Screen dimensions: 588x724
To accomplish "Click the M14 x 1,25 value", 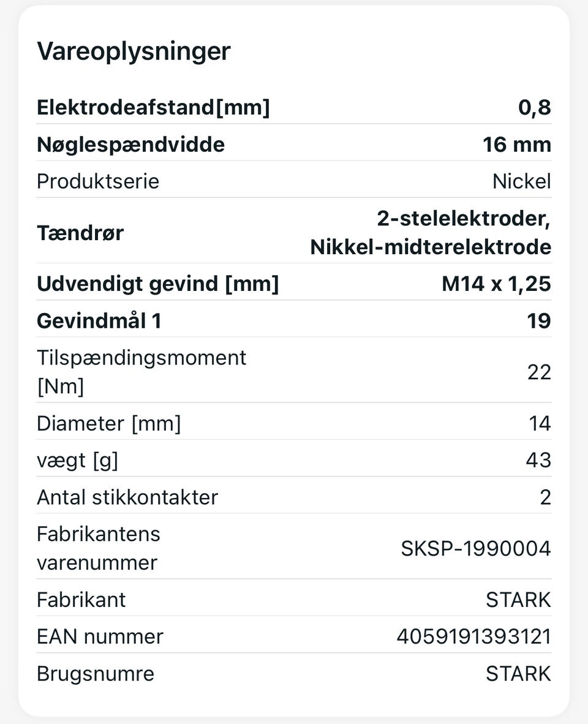I will tap(496, 284).
